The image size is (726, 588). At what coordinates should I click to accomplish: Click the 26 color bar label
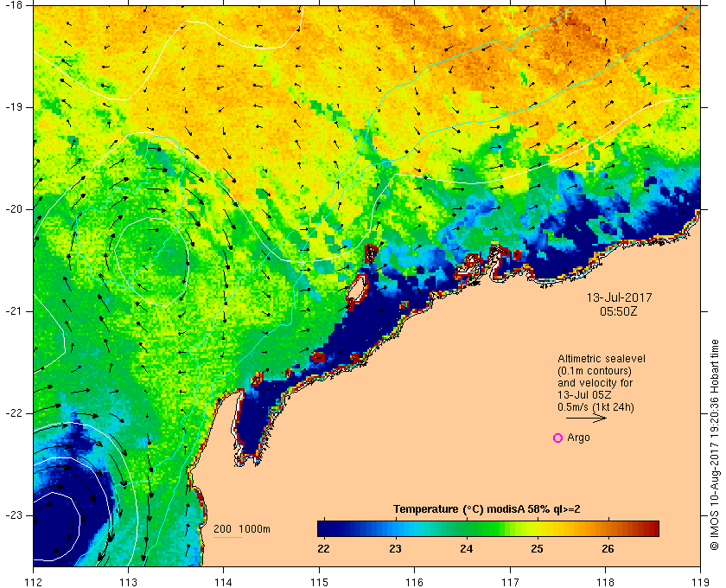tap(608, 549)
